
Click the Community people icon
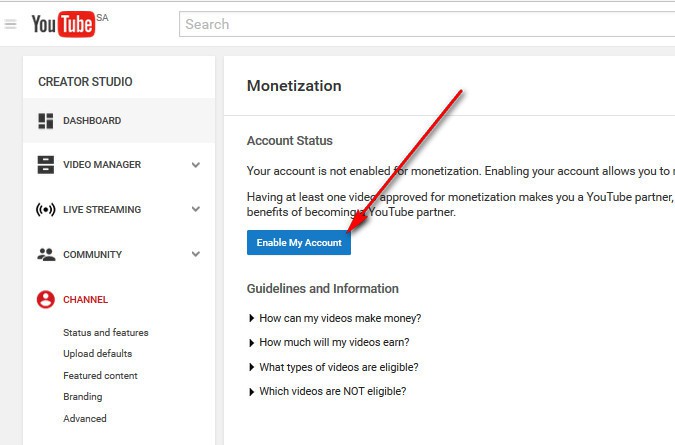[x=46, y=254]
